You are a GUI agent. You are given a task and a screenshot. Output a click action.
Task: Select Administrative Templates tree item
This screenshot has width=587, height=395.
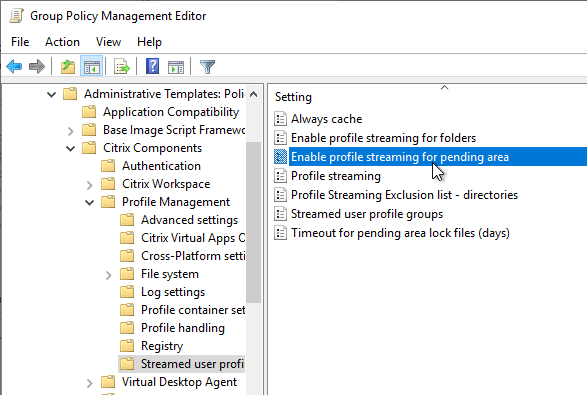tap(164, 94)
